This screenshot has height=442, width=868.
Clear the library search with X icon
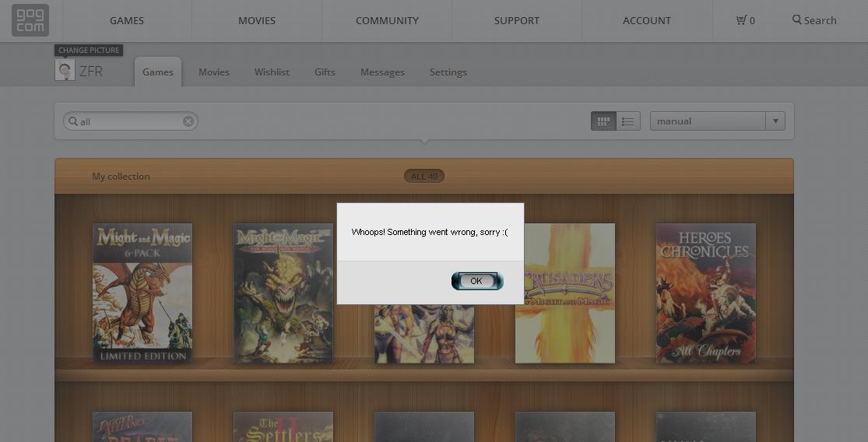coord(188,121)
